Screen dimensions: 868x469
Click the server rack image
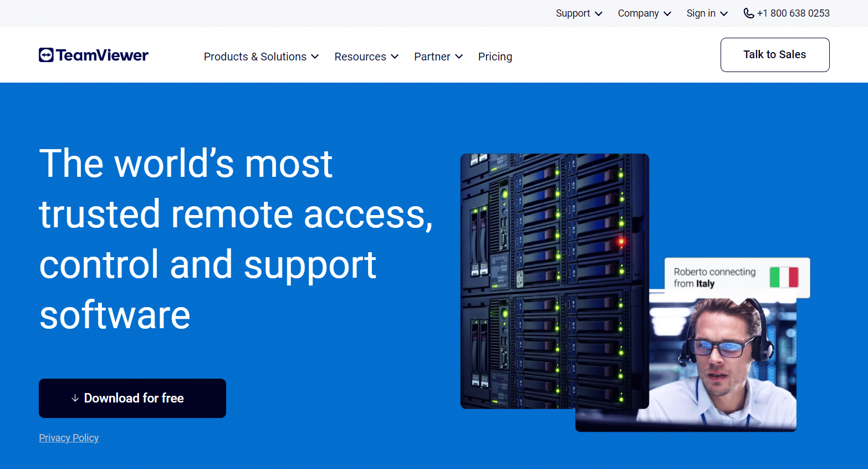(554, 281)
